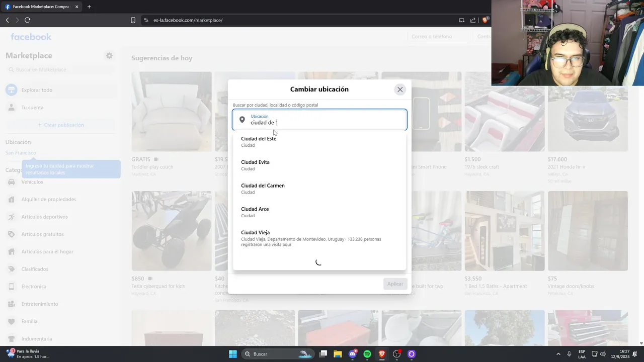Click the location pin icon in field
644x362 pixels.
242,120
